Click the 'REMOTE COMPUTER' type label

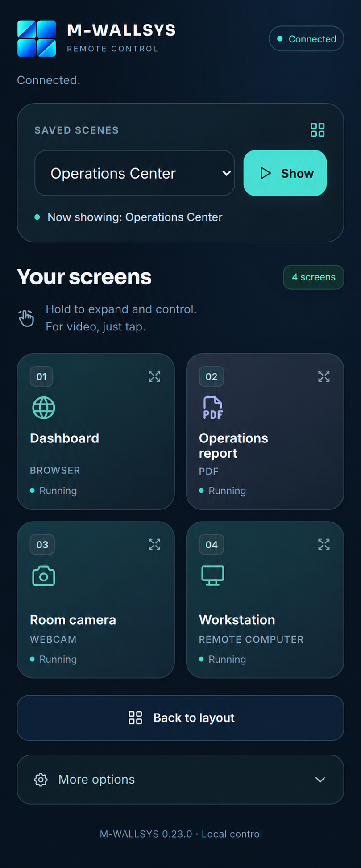coord(251,639)
